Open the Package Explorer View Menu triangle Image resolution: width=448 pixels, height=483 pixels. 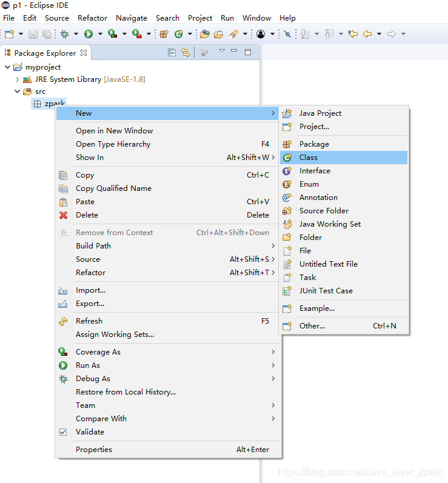tap(222, 51)
